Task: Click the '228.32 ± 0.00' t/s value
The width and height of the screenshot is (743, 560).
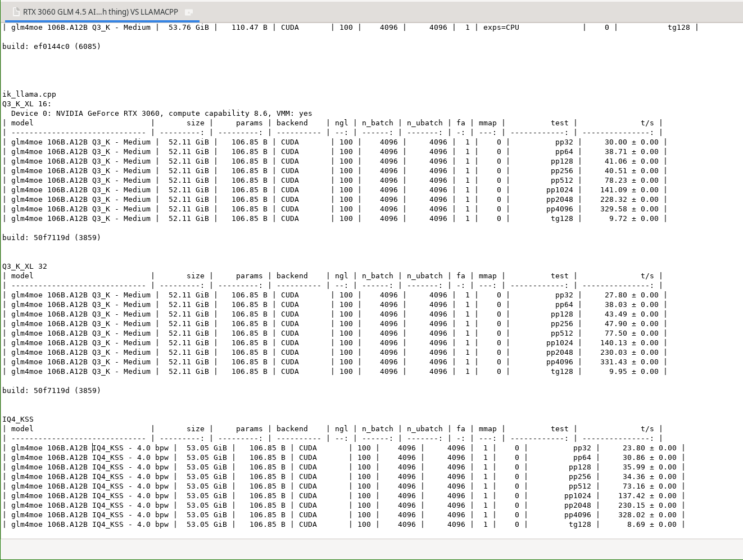Action: [x=629, y=200]
